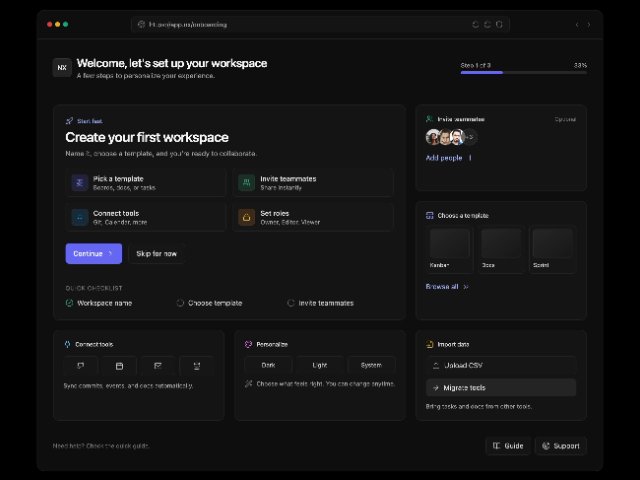The width and height of the screenshot is (640, 480).
Task: Click the Connect tools card icon
Action: pos(79,217)
